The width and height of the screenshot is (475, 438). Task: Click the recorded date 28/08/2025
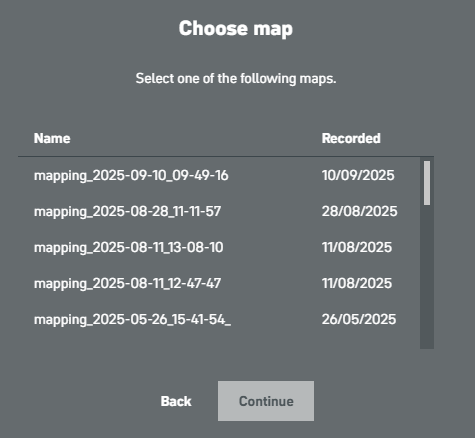(x=359, y=211)
